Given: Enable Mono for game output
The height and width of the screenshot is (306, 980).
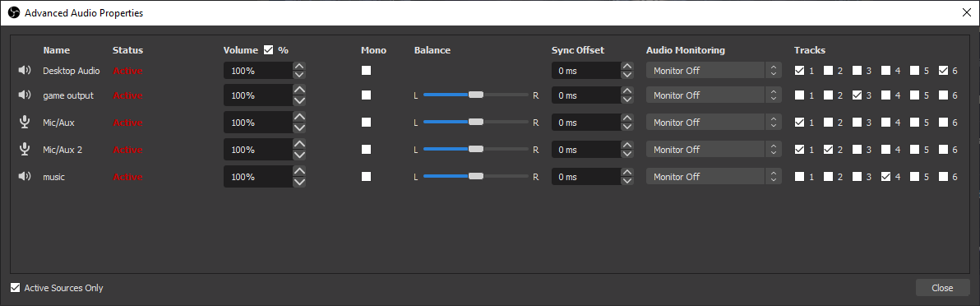Looking at the screenshot, I should pyautogui.click(x=366, y=95).
